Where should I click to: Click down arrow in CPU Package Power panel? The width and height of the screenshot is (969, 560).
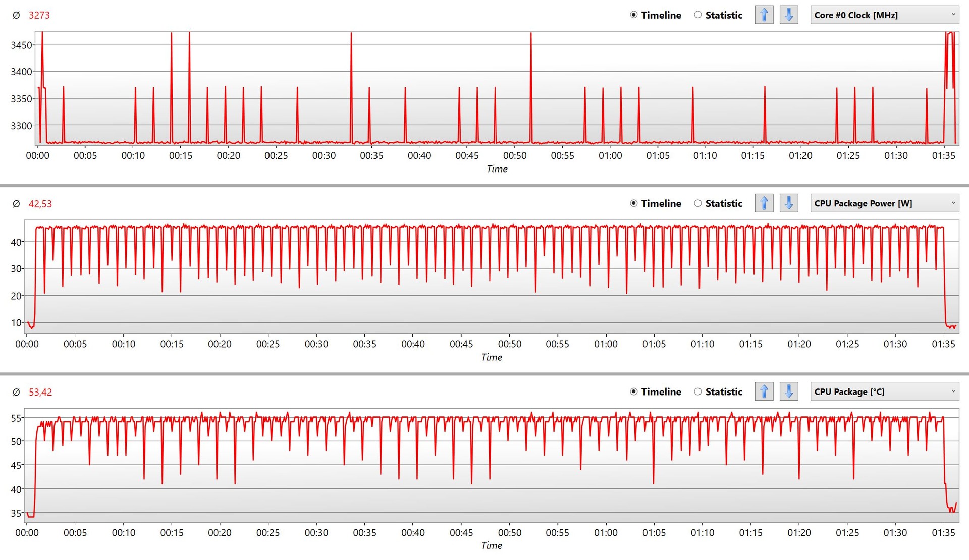(788, 203)
